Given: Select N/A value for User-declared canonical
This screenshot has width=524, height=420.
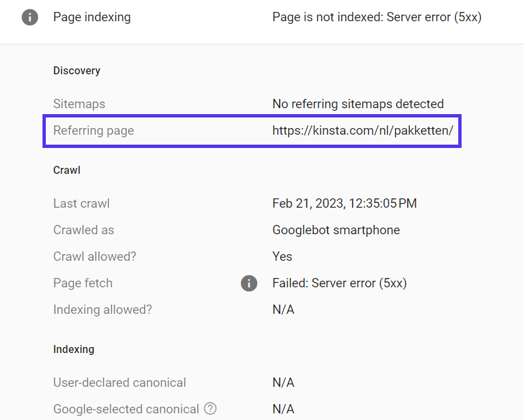Looking at the screenshot, I should pyautogui.click(x=284, y=383).
